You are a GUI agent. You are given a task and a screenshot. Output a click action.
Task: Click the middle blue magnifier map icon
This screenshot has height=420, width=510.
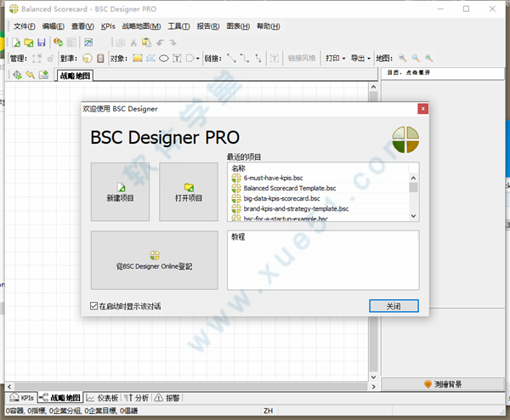click(416, 58)
